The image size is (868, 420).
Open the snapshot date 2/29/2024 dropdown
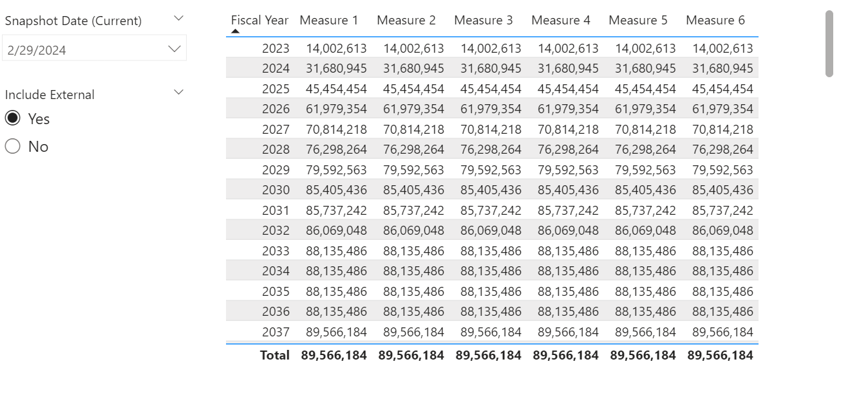pos(94,50)
